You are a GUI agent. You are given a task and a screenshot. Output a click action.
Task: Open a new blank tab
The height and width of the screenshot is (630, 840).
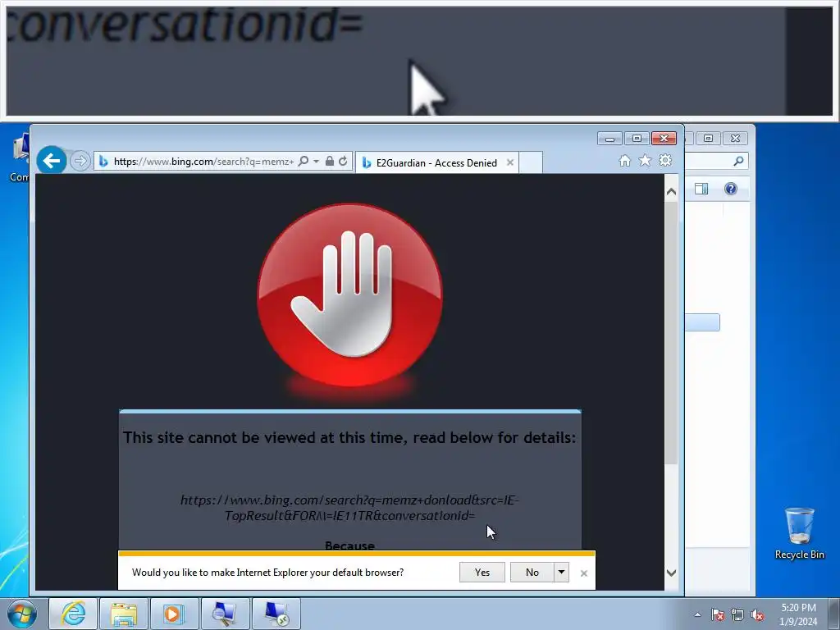pos(531,162)
